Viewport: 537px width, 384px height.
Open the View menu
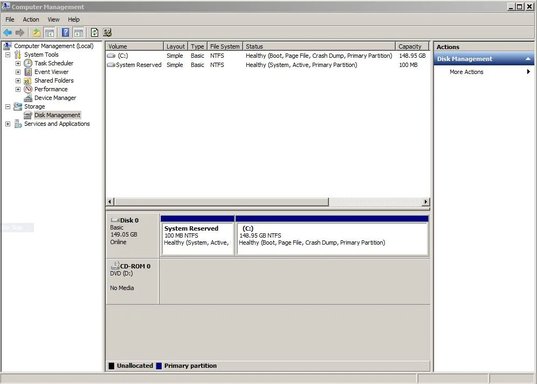click(53, 20)
